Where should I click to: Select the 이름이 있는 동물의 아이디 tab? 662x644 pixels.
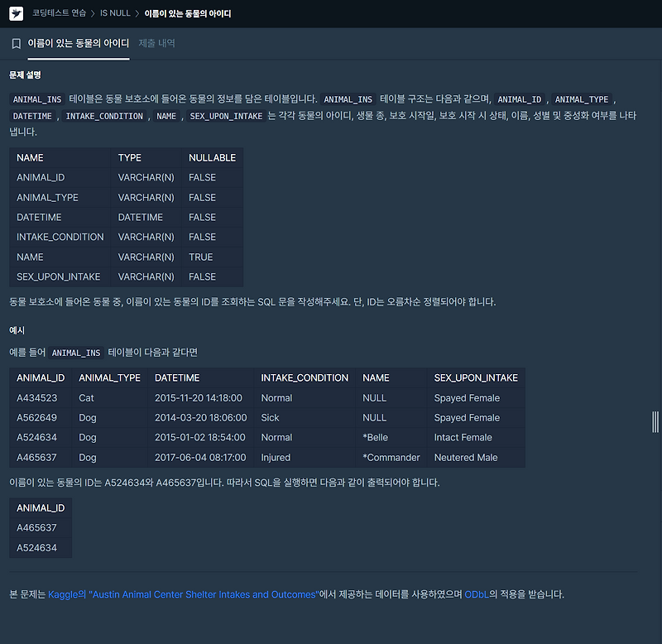click(x=79, y=43)
